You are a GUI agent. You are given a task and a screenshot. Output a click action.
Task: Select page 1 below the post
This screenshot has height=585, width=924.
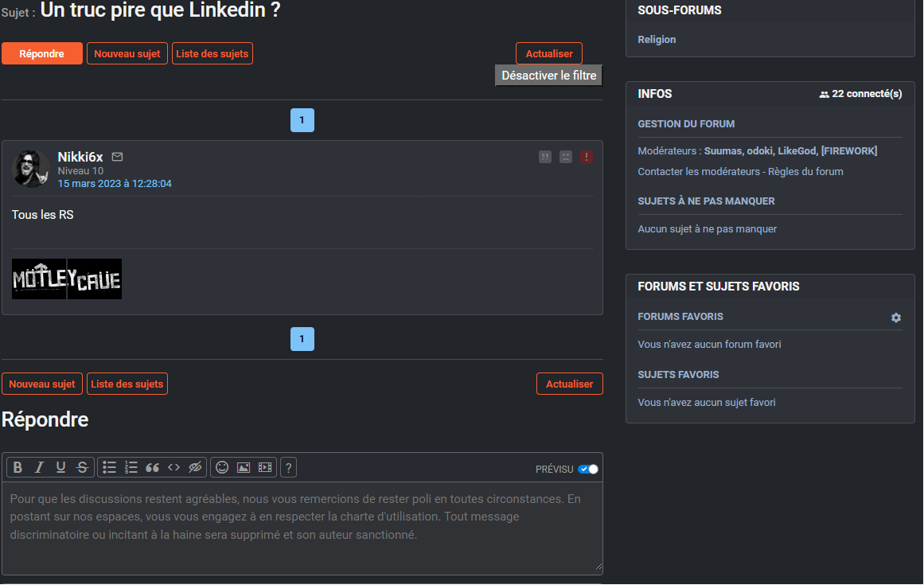[302, 339]
